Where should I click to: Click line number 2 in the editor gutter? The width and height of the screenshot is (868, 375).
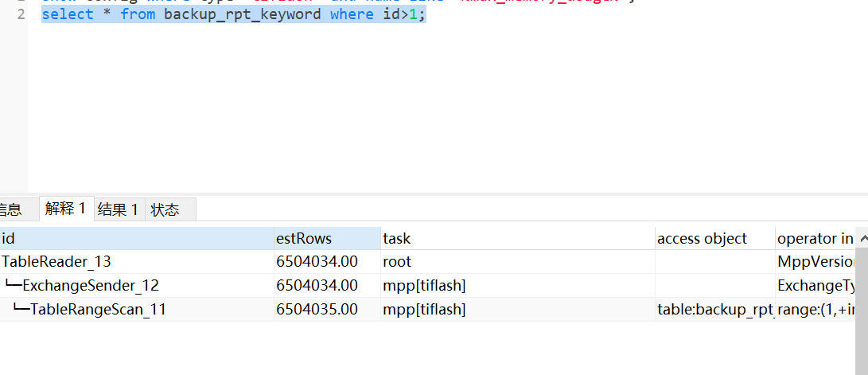pos(21,14)
